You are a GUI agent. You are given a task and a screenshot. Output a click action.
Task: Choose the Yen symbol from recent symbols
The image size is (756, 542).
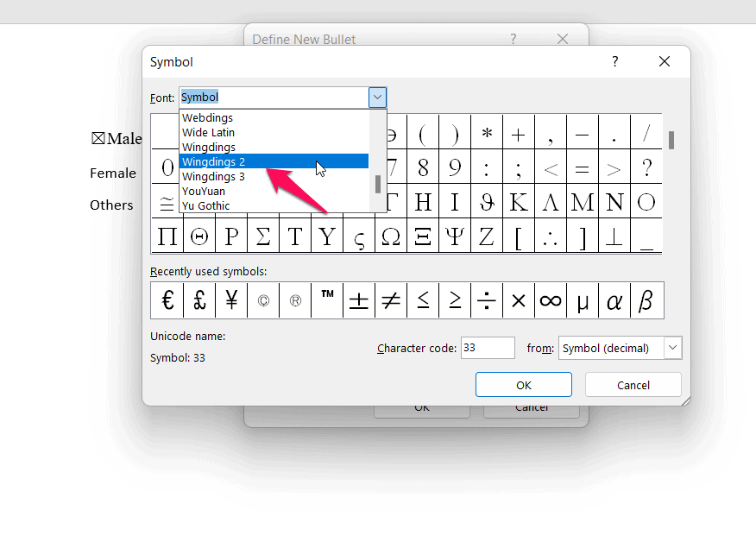(x=231, y=300)
